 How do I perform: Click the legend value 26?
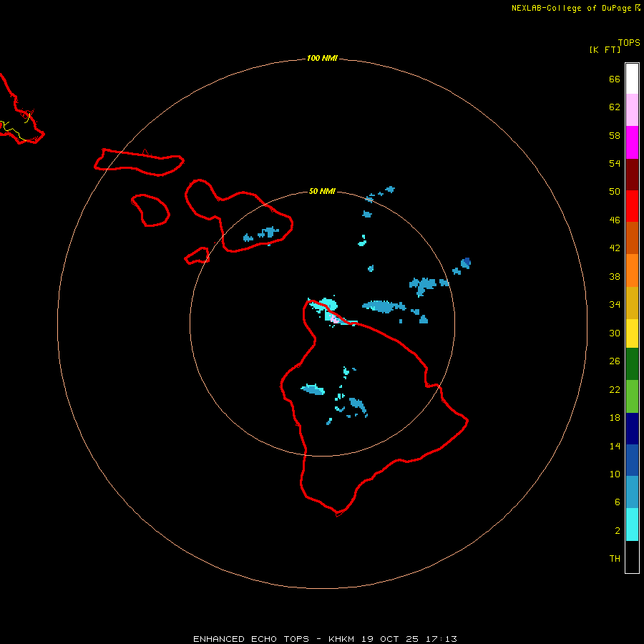pyautogui.click(x=615, y=361)
